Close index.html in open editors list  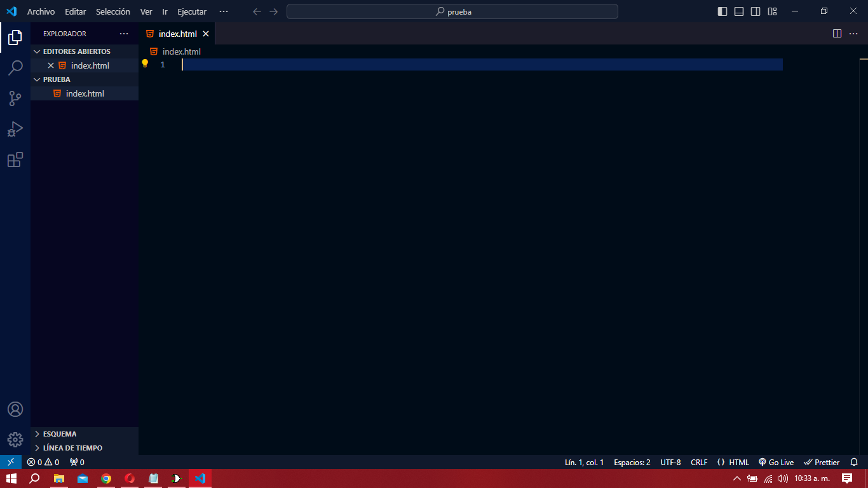51,65
